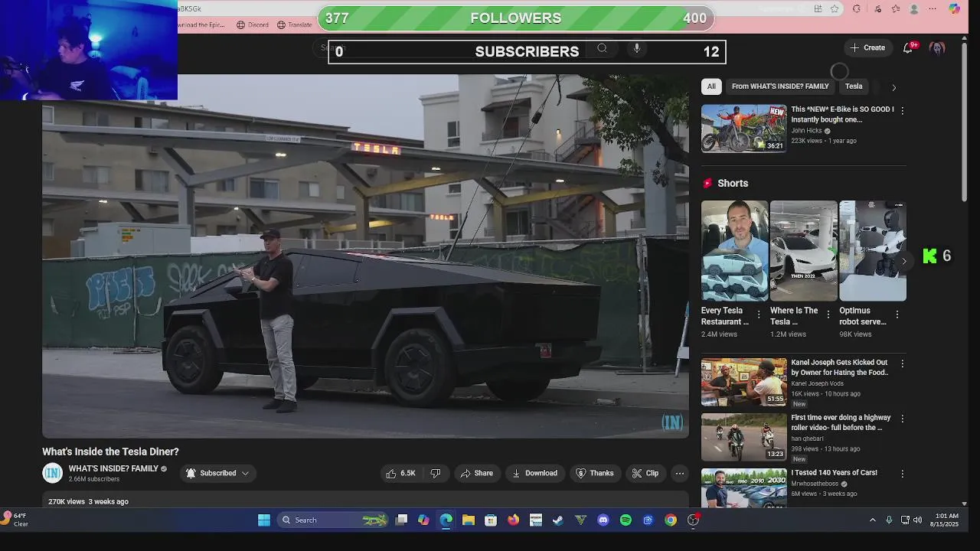This screenshot has height=551, width=980.
Task: Open highway roller video title
Action: click(x=841, y=422)
